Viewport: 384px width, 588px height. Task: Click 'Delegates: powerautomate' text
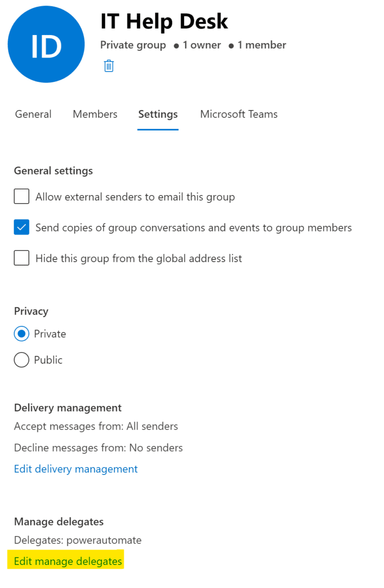click(x=77, y=540)
